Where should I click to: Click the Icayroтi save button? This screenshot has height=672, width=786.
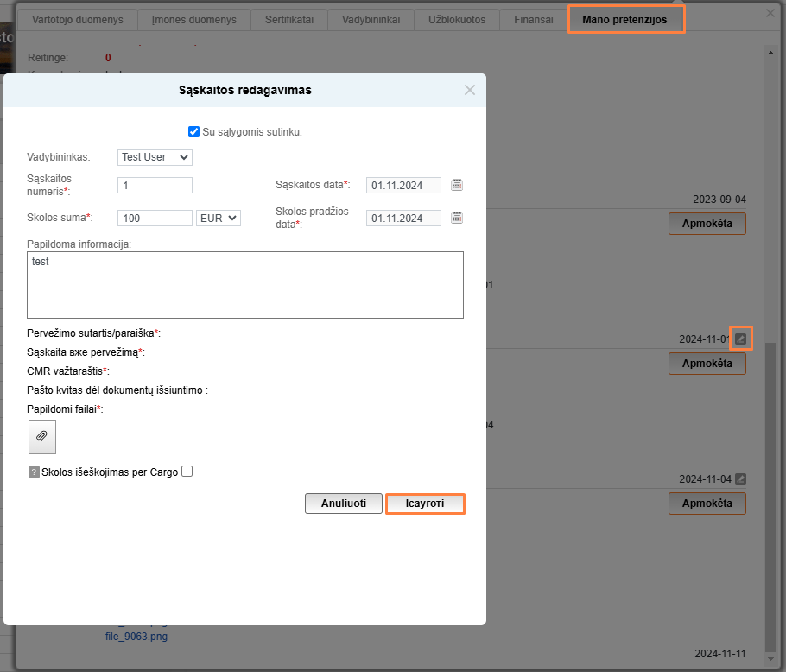(x=425, y=504)
